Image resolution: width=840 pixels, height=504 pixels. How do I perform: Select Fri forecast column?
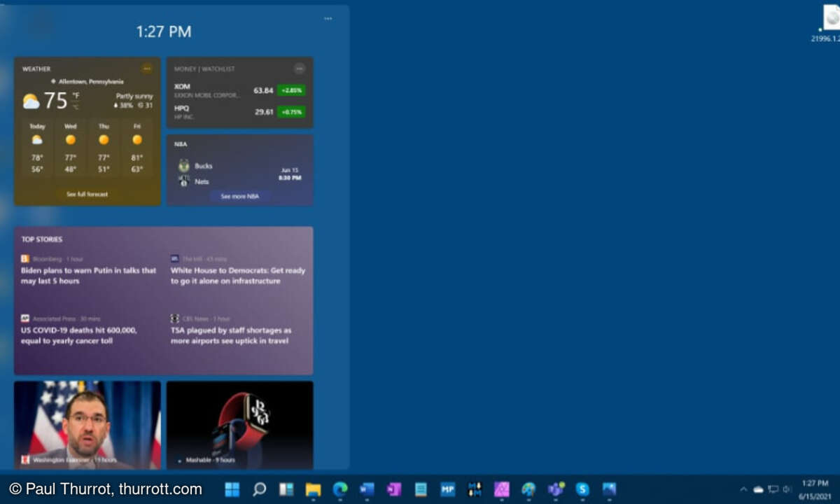click(137, 148)
